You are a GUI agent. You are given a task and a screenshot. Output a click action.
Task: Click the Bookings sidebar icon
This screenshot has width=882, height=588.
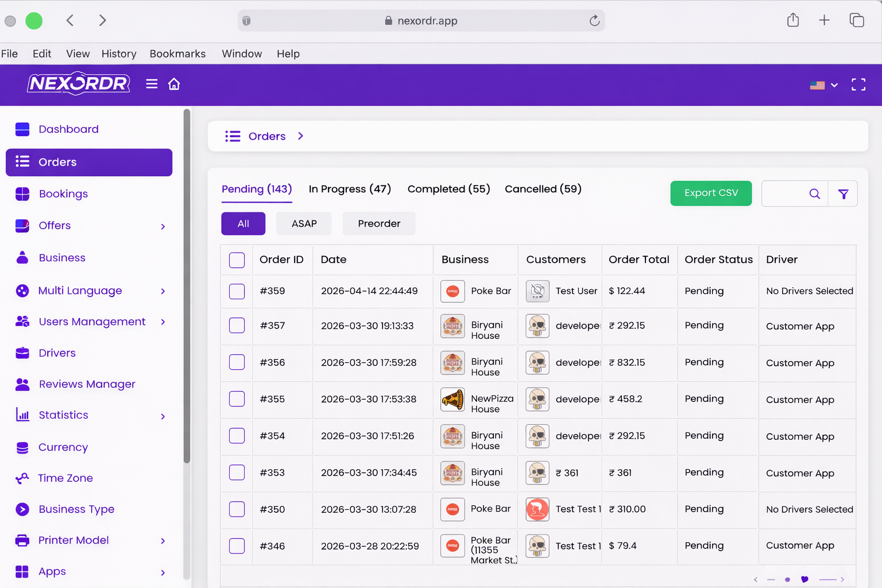point(22,194)
